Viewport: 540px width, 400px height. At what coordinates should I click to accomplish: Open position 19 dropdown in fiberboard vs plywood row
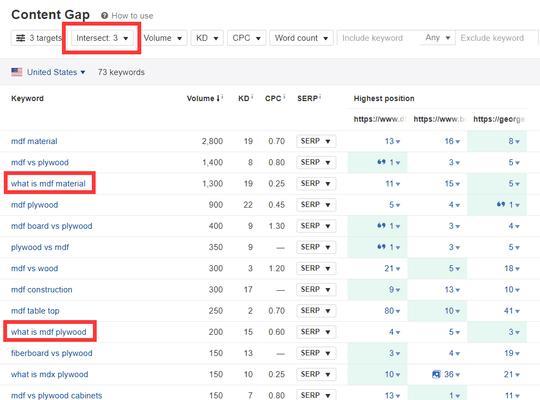(x=512, y=353)
